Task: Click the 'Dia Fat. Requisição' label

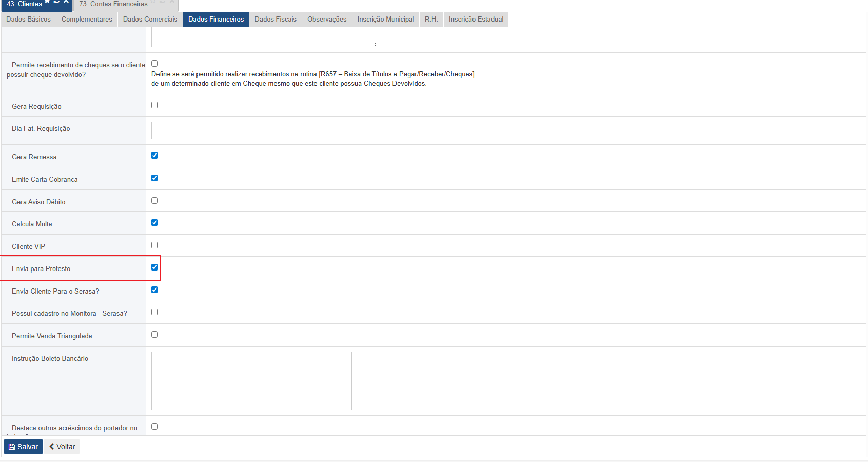Action: 41,129
